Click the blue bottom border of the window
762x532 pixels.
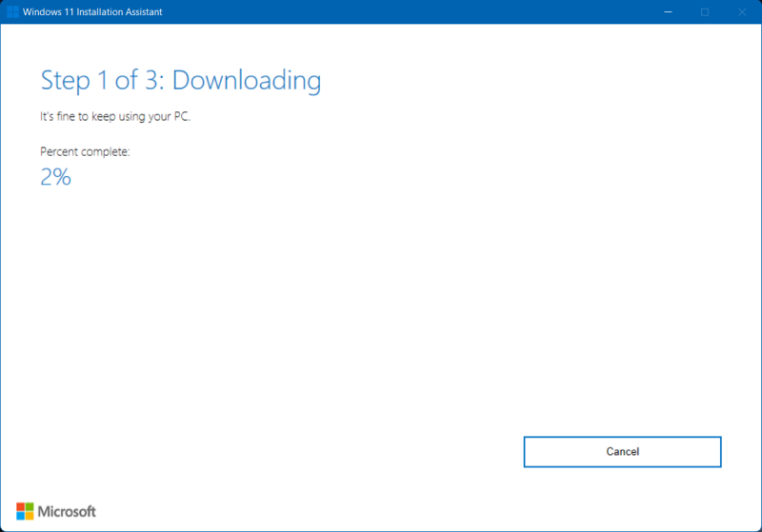tap(381, 529)
